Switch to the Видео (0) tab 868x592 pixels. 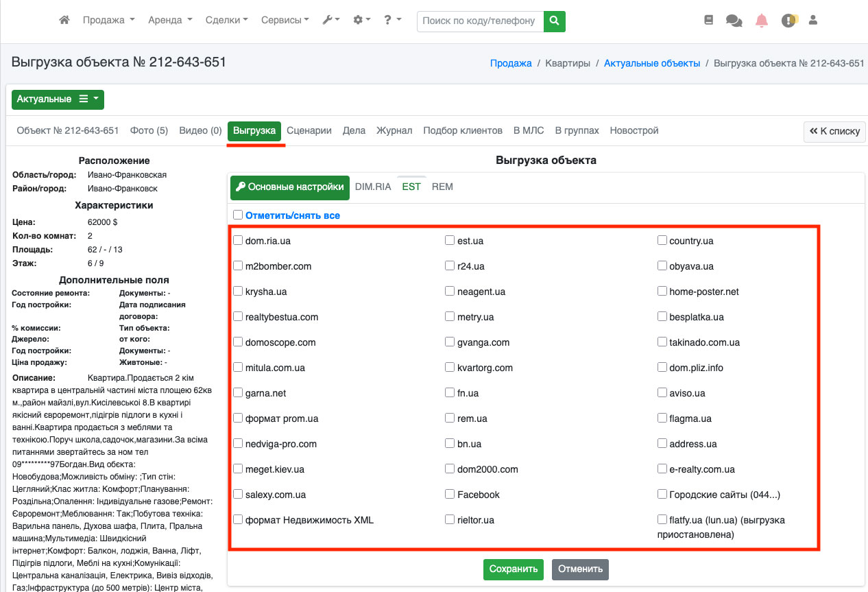click(x=200, y=130)
